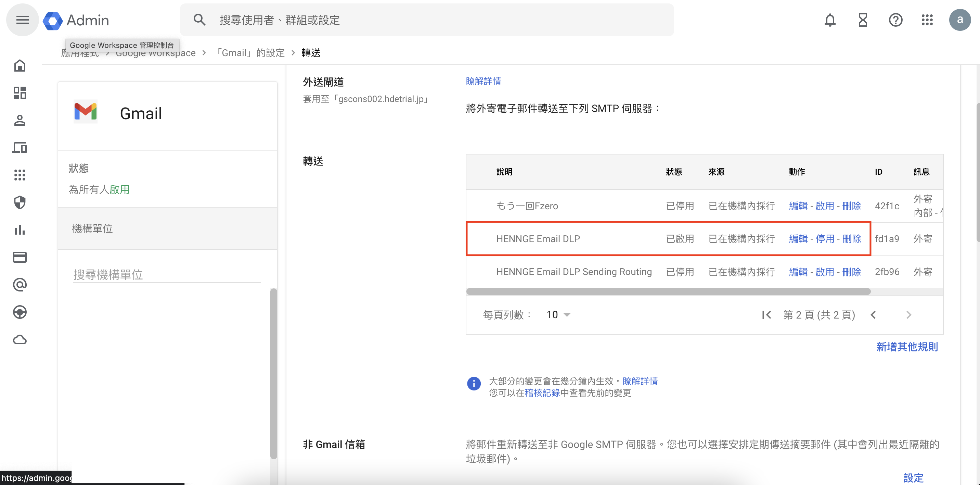Screen dimensions: 980x485
Task: Open Devices in the sidebar
Action: pos(20,148)
